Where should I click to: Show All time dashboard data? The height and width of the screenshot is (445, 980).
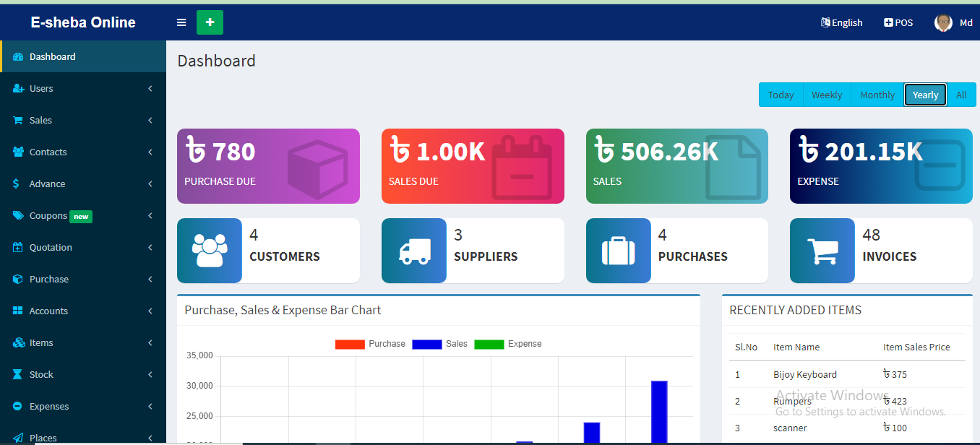(x=961, y=95)
